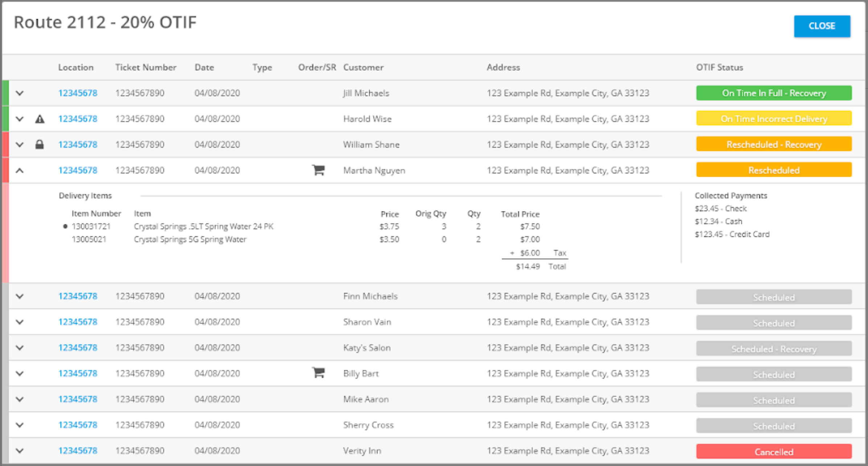
Task: Click the bullet beside item 130031721
Action: (65, 226)
